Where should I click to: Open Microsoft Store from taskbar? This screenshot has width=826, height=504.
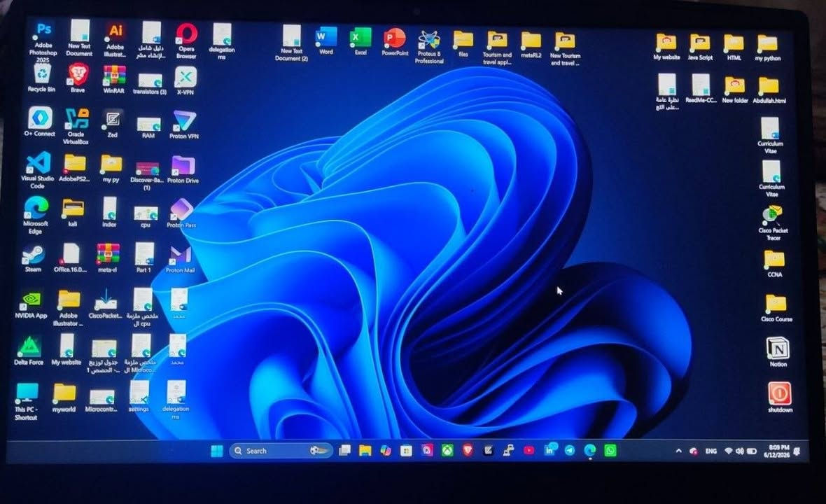[x=405, y=451]
